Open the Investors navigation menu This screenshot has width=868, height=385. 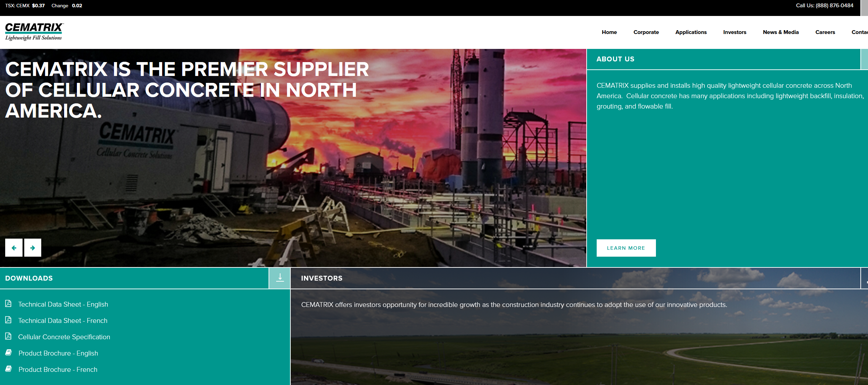click(735, 32)
